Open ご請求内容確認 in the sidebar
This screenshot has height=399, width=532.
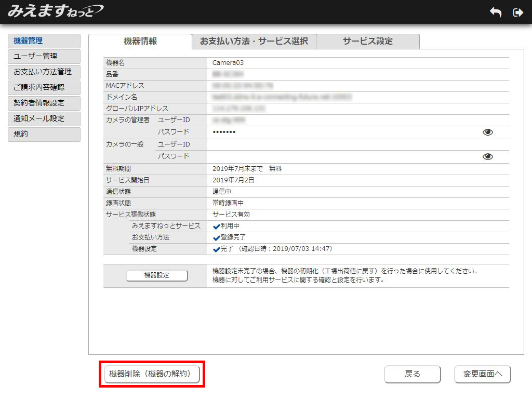pos(44,88)
